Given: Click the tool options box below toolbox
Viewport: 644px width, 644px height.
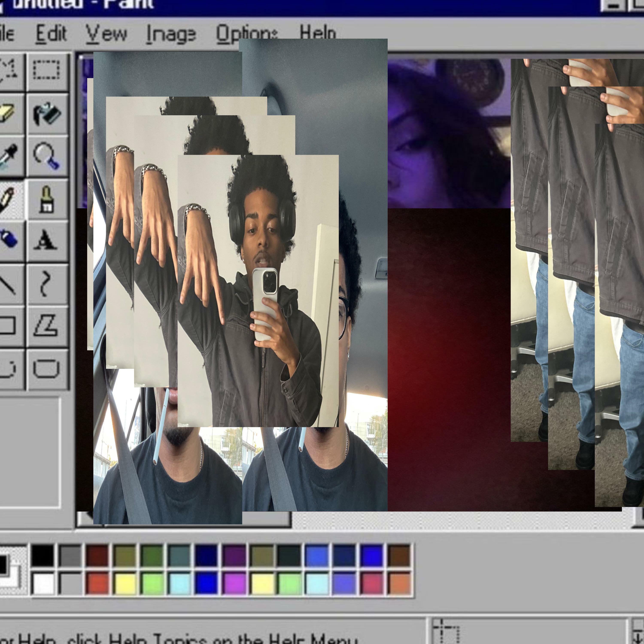Looking at the screenshot, I should click(30, 452).
